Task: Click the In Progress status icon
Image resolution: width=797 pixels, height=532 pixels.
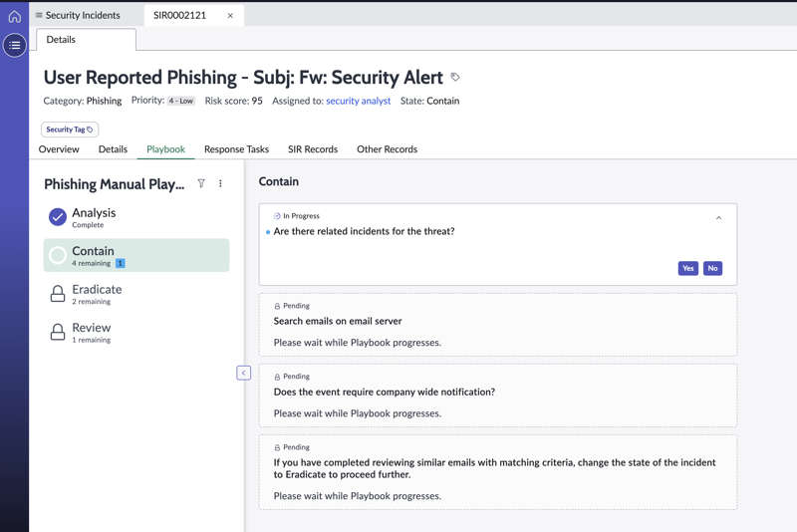Action: click(277, 216)
